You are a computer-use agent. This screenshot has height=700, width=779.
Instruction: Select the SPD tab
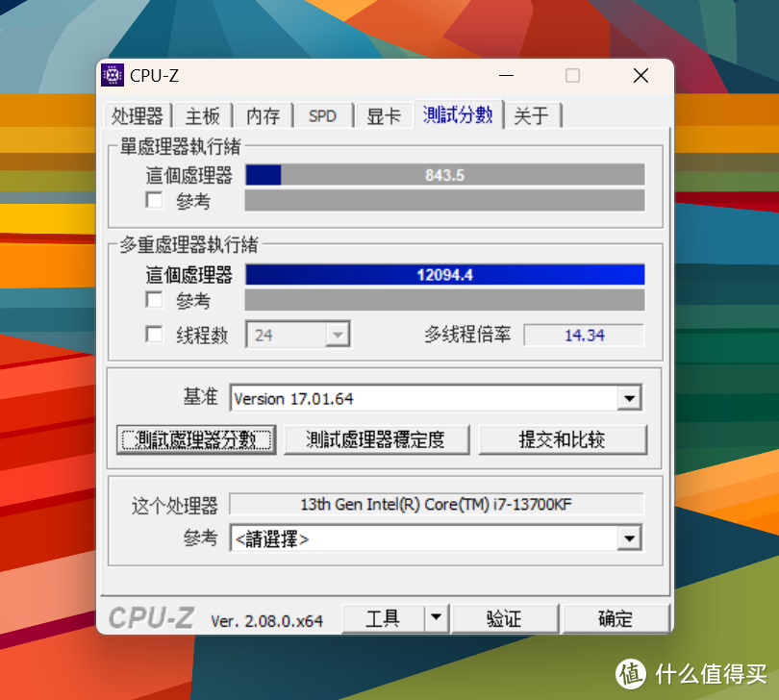(x=323, y=115)
